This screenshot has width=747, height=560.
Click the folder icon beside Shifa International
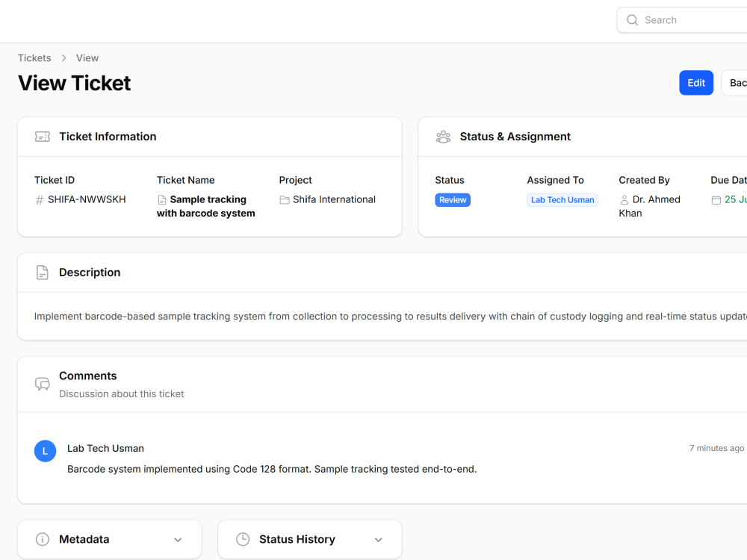pos(285,200)
